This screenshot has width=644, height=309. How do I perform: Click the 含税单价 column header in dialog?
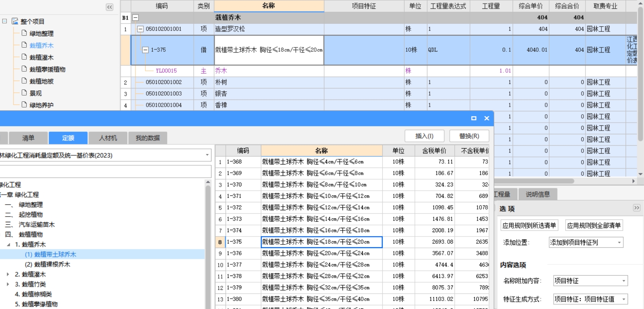point(434,151)
